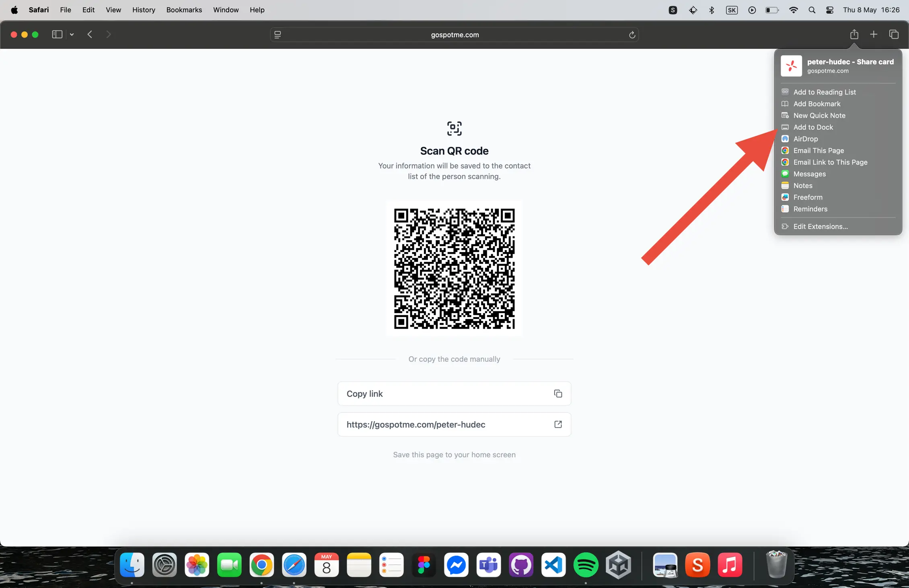Open the Apple menu
Image resolution: width=909 pixels, height=588 pixels.
pyautogui.click(x=14, y=10)
